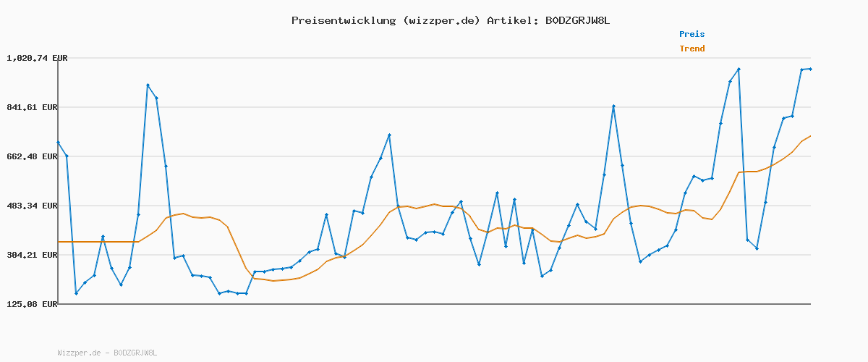Click the 1,020.74 EUR y-axis label
Viewport: 868px width, 362px height.
tap(37, 58)
